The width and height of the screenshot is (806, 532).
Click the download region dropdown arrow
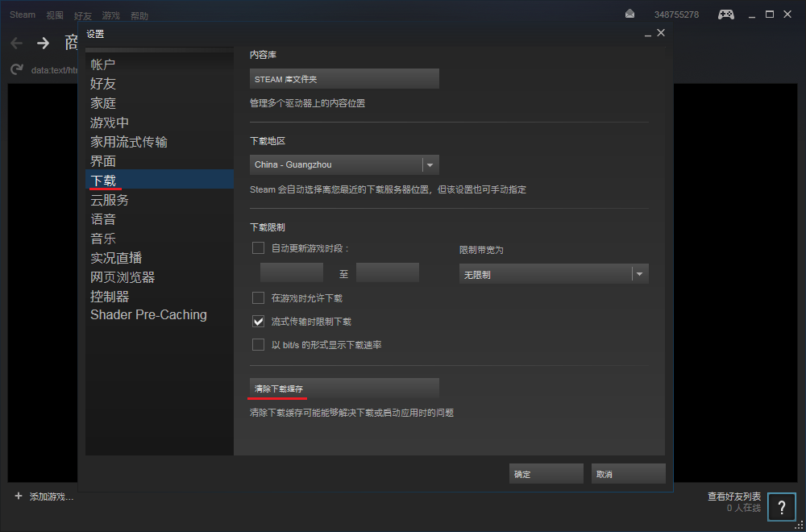(430, 165)
